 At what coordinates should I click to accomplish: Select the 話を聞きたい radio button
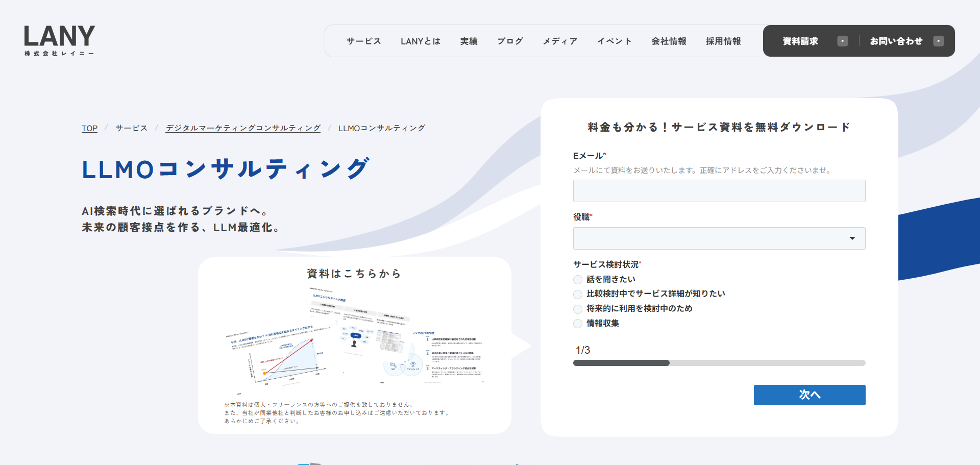click(x=577, y=279)
